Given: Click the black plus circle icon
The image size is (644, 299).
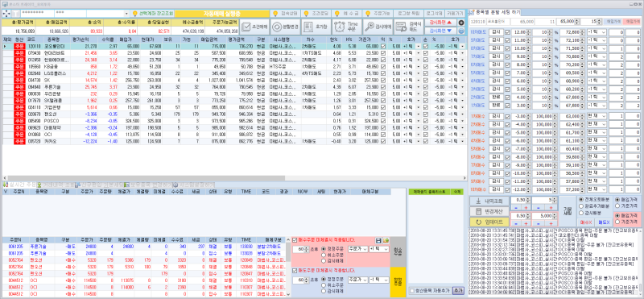Looking at the screenshot, I should [461, 23].
